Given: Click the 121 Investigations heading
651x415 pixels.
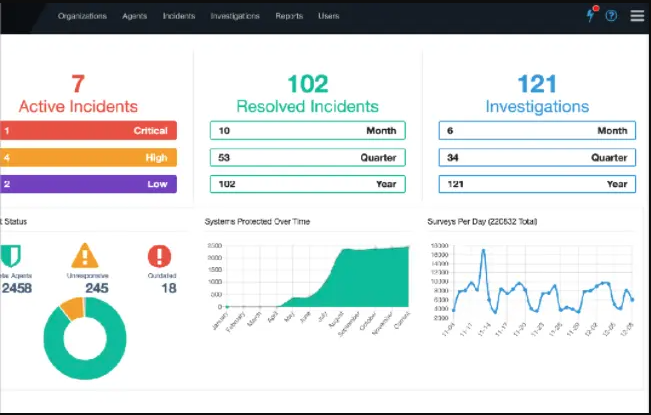Looking at the screenshot, I should pos(537,94).
